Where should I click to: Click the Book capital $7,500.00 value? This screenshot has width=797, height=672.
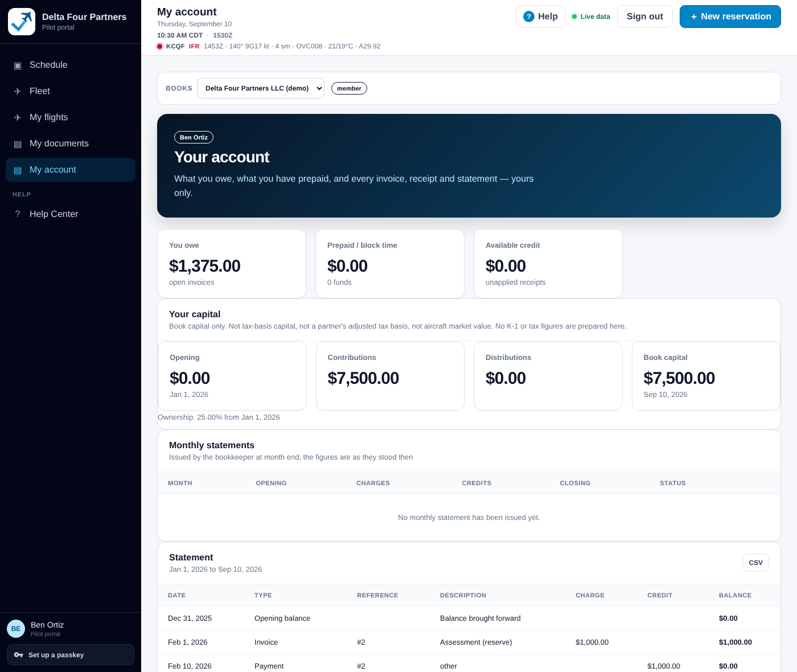pyautogui.click(x=679, y=378)
